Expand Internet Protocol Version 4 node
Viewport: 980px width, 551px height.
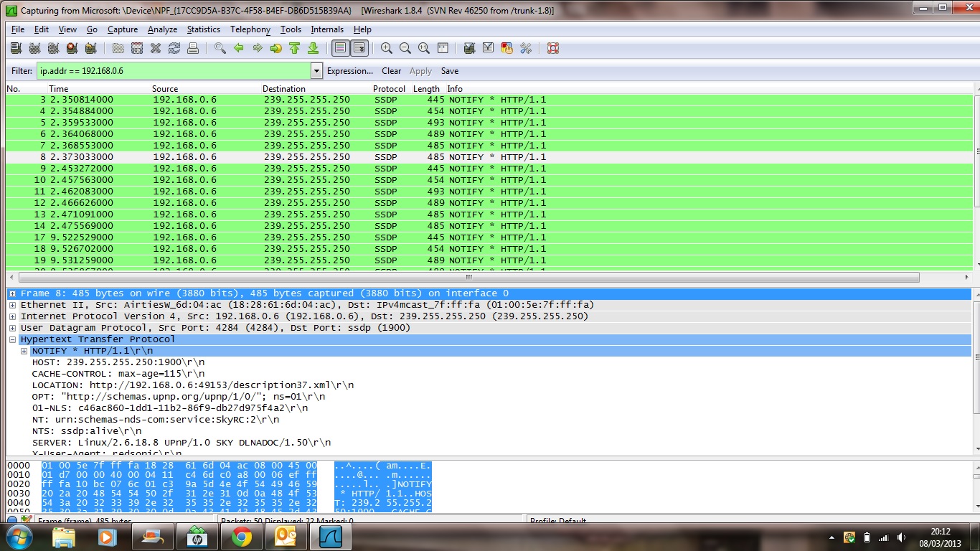point(12,316)
